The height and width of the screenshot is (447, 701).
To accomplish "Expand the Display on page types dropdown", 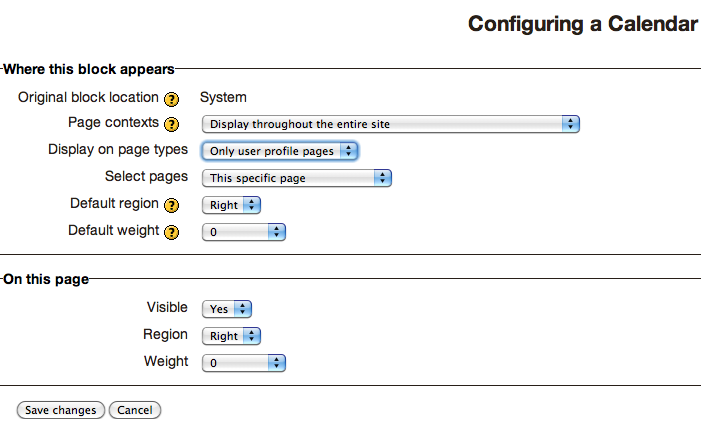I will pos(280,151).
